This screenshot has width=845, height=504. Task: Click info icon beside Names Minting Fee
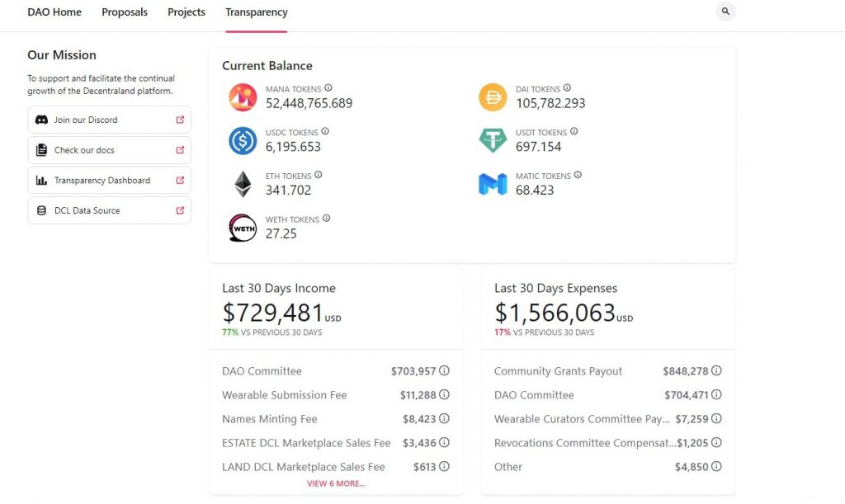click(x=444, y=418)
